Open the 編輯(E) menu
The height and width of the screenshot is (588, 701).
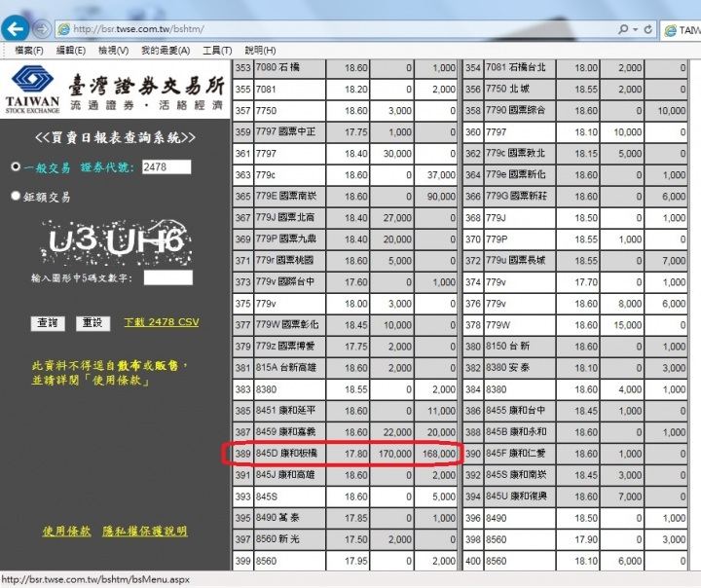71,51
